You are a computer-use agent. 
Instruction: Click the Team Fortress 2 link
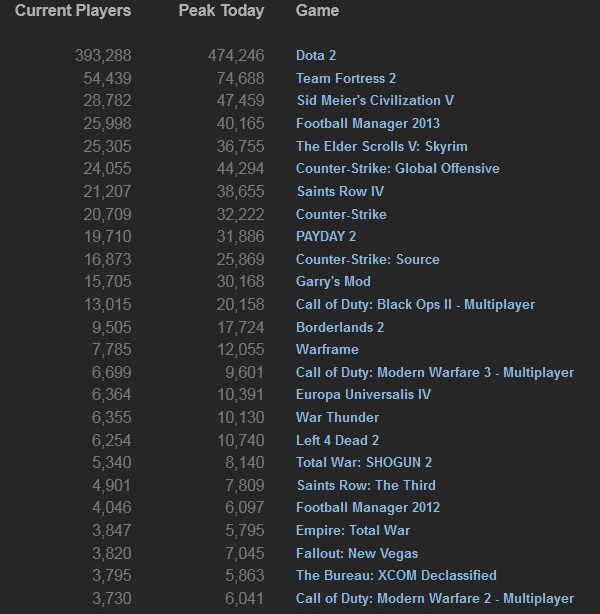[346, 78]
